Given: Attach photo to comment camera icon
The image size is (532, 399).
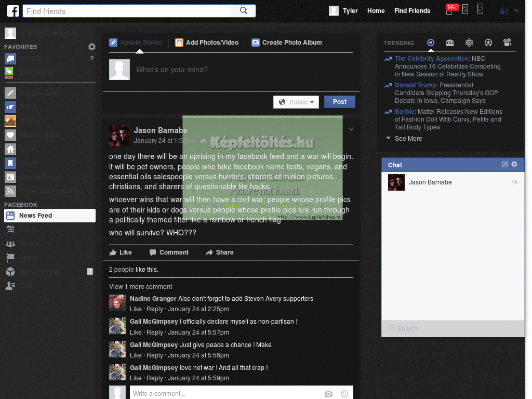Looking at the screenshot, I should (x=328, y=394).
